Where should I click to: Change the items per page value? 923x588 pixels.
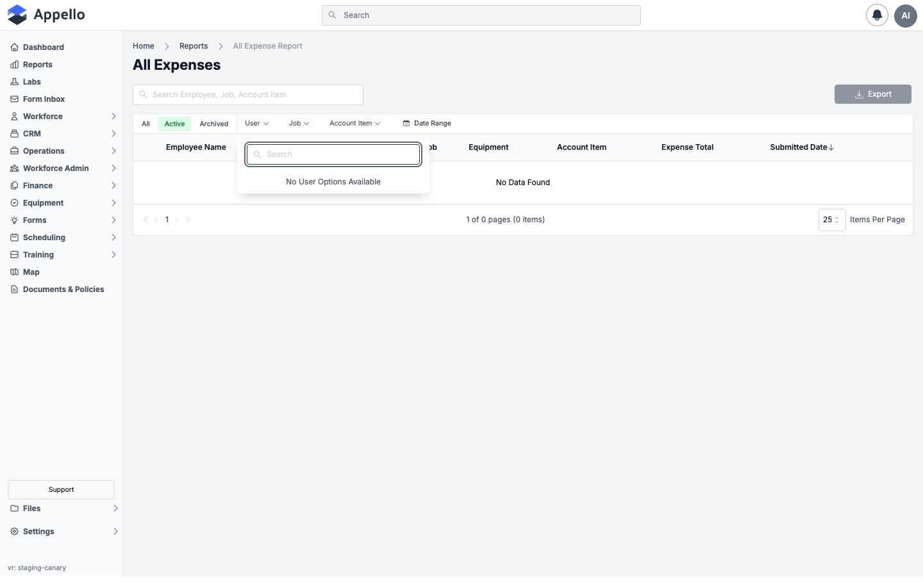[x=832, y=220]
